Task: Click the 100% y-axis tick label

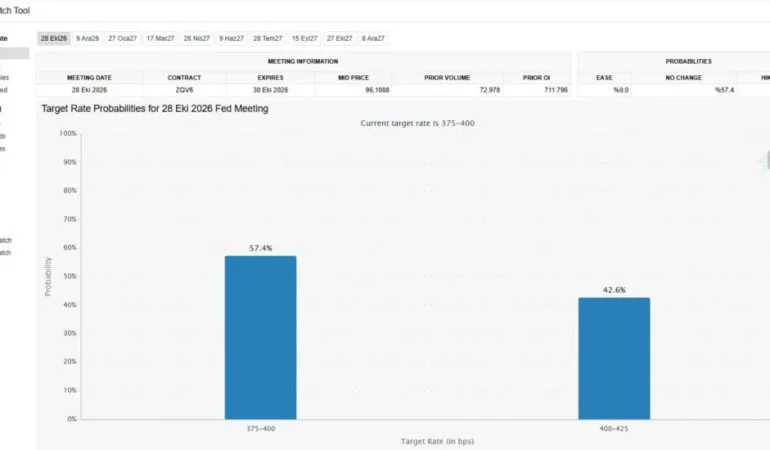Action: click(68, 134)
